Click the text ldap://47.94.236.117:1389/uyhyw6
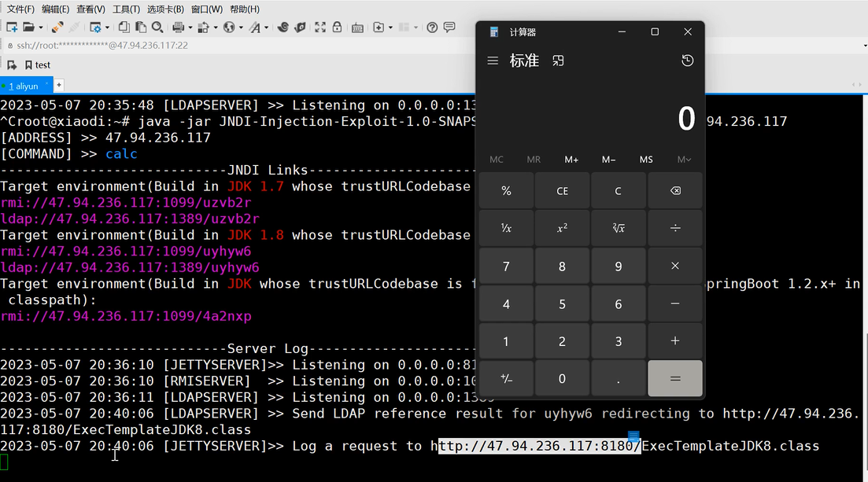Screen dimensions: 868x482 coord(130,267)
